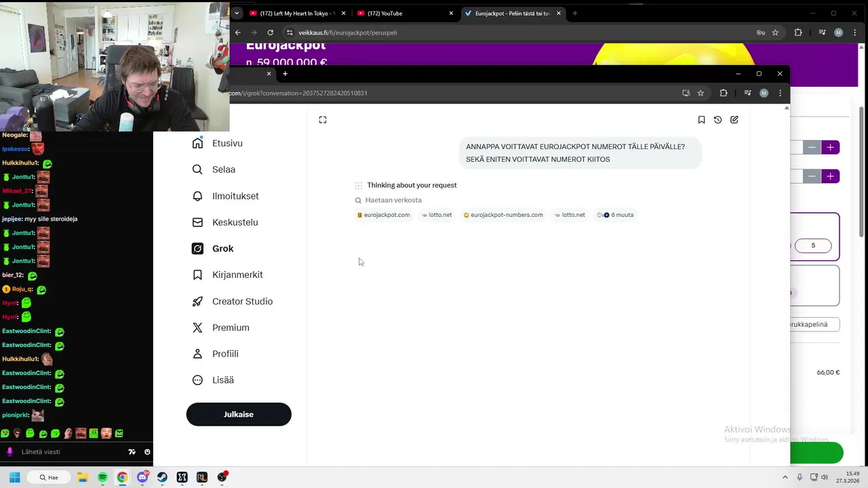Open profile M avatar in Grok window

tap(764, 93)
